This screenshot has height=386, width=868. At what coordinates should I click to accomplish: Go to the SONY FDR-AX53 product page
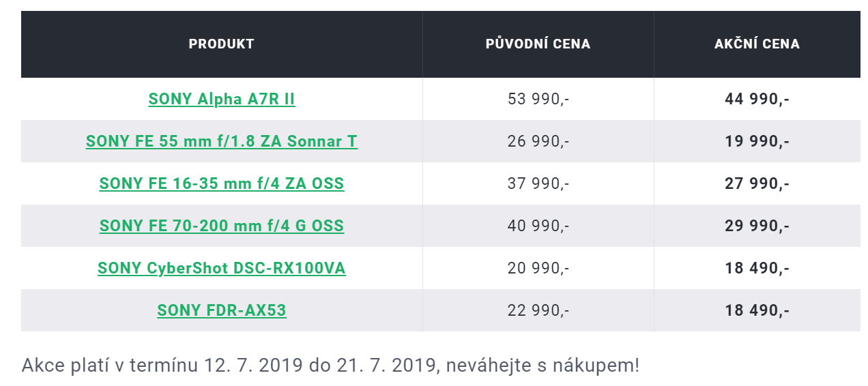(222, 310)
